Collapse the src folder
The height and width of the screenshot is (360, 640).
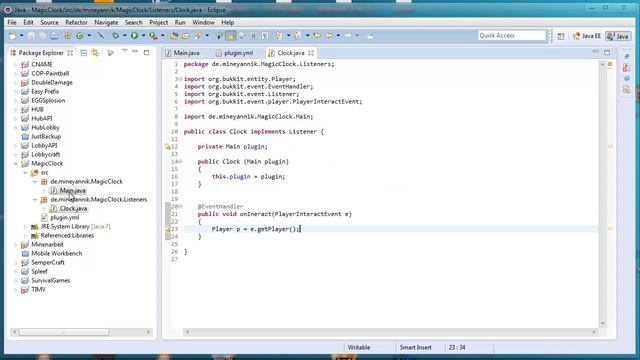25,173
